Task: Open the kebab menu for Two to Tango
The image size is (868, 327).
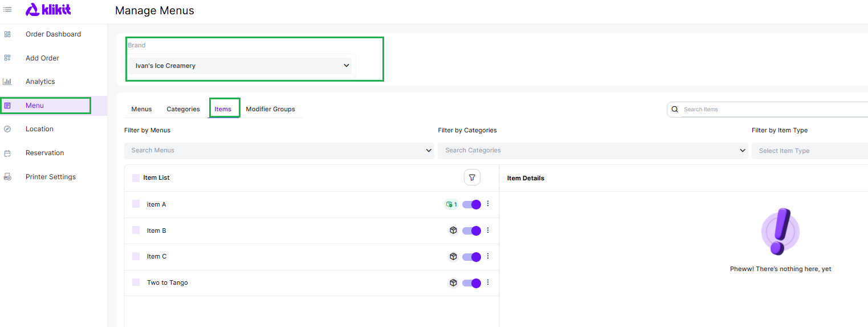Action: click(488, 282)
